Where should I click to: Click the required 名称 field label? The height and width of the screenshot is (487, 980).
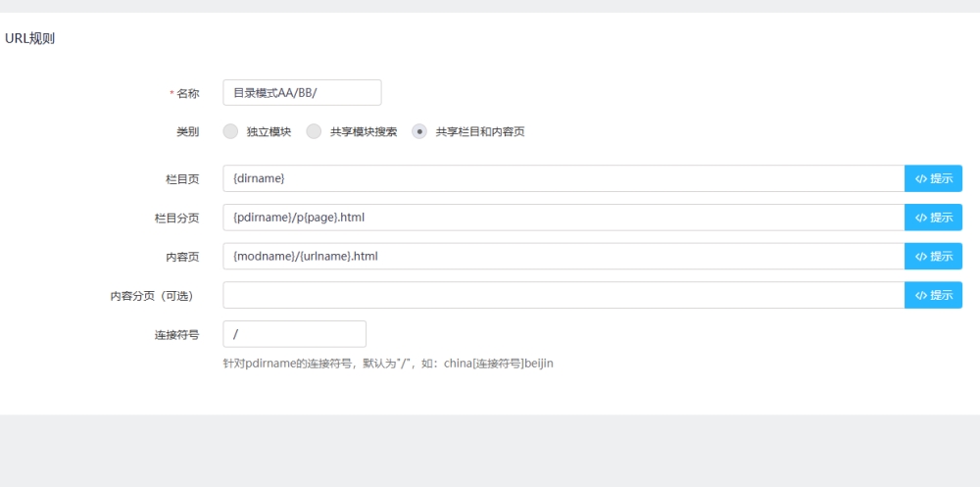(x=187, y=93)
